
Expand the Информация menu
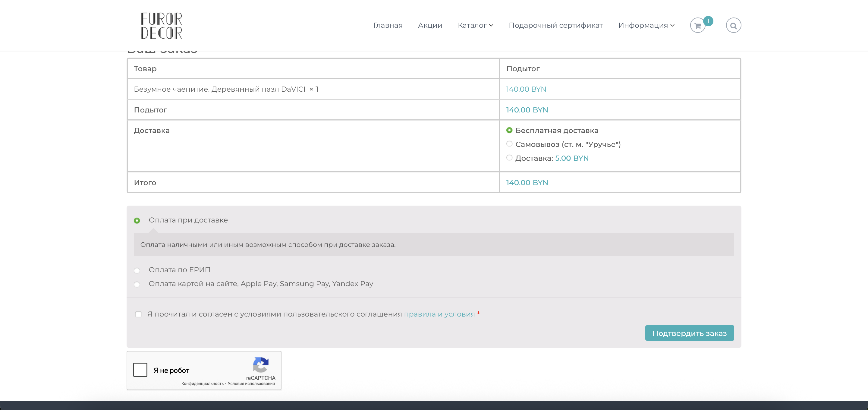[x=646, y=25]
